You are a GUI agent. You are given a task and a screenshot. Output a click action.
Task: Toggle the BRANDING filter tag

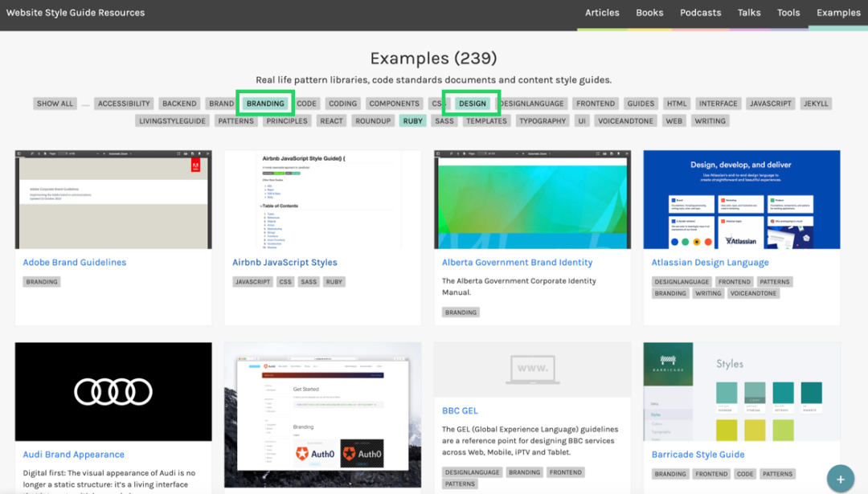pyautogui.click(x=265, y=104)
